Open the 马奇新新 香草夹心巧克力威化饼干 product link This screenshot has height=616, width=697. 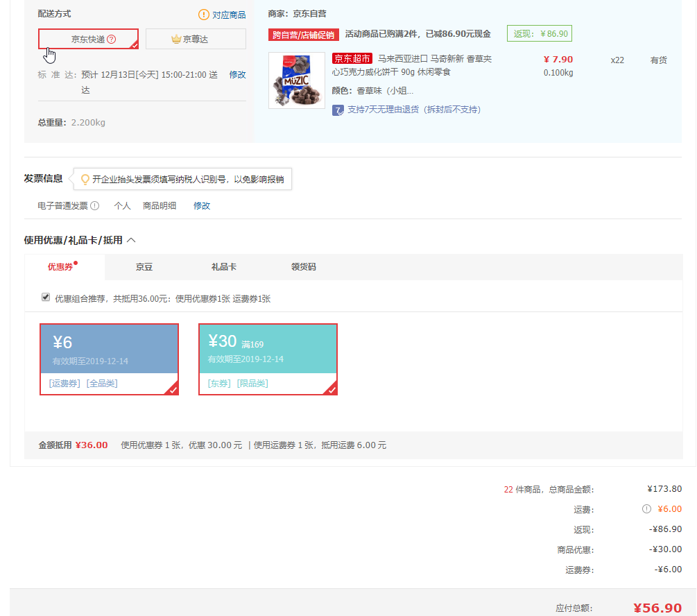tap(412, 65)
